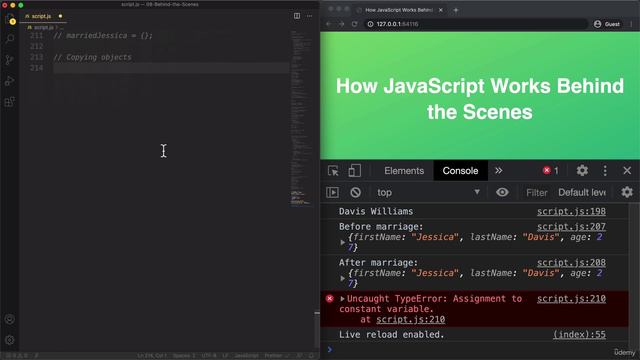The image size is (640, 360).
Task: Click the 'Davis Williams' console output
Action: 376,211
